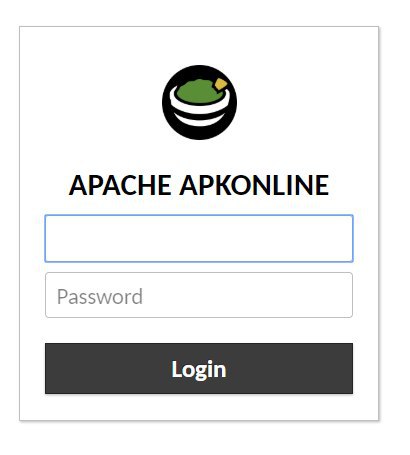Click the Login button

[x=199, y=368]
